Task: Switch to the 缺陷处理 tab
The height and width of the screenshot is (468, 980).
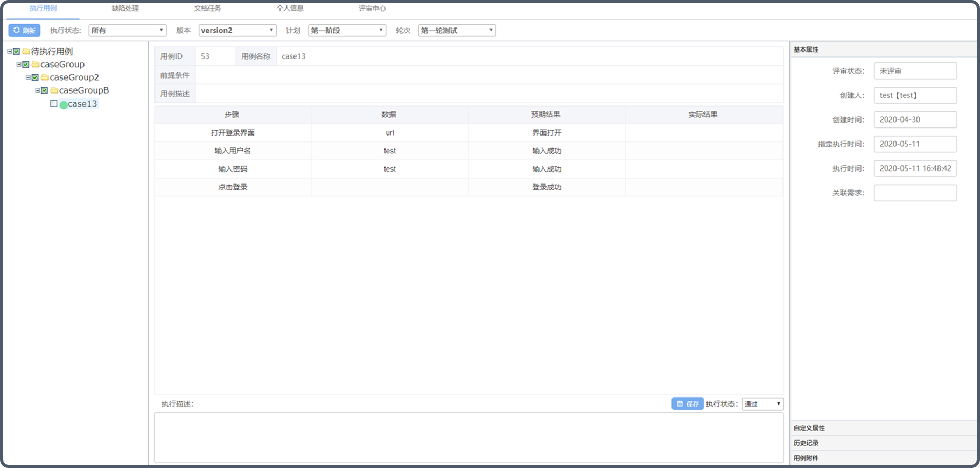Action: (125, 9)
